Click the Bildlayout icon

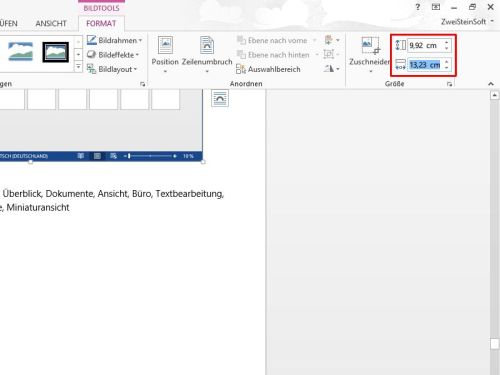(x=91, y=69)
